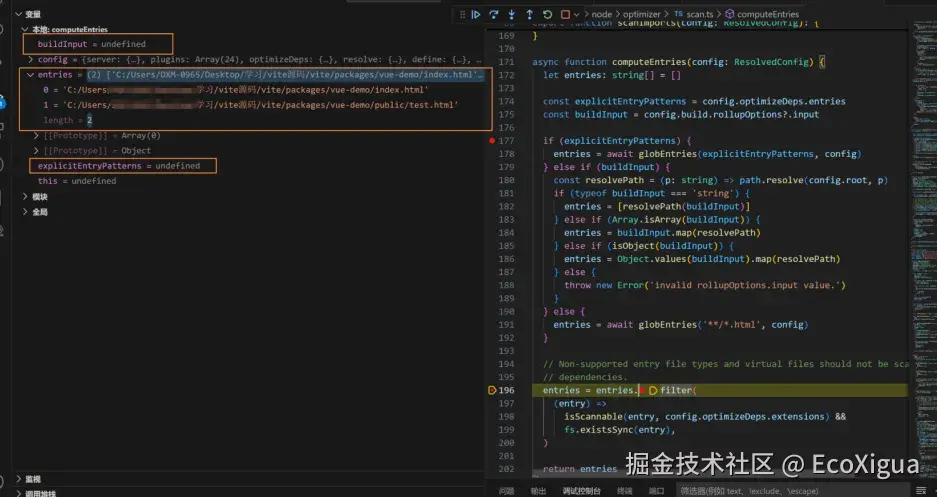Switch to the 调试控制台 debug console tab
937x497 pixels.
click(581, 491)
